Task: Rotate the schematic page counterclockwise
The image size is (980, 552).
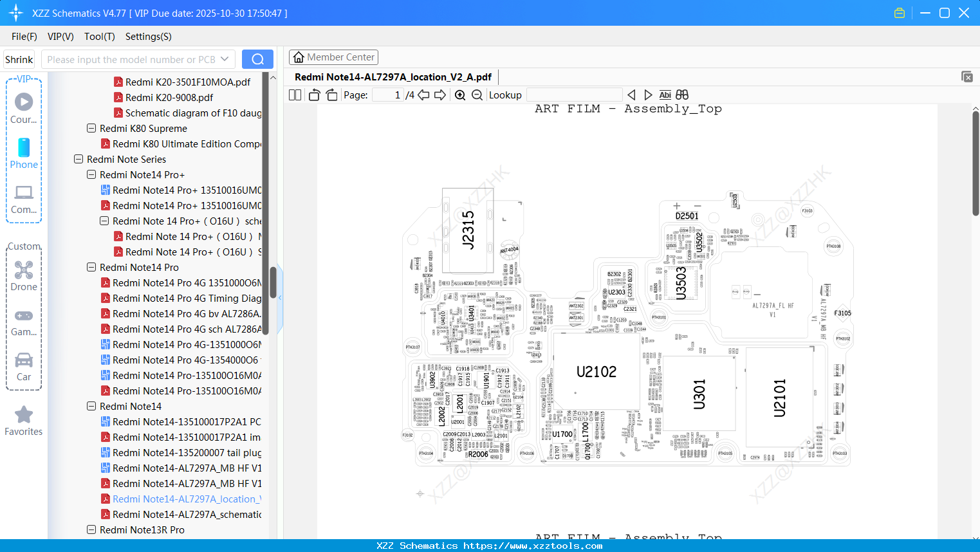Action: 313,95
